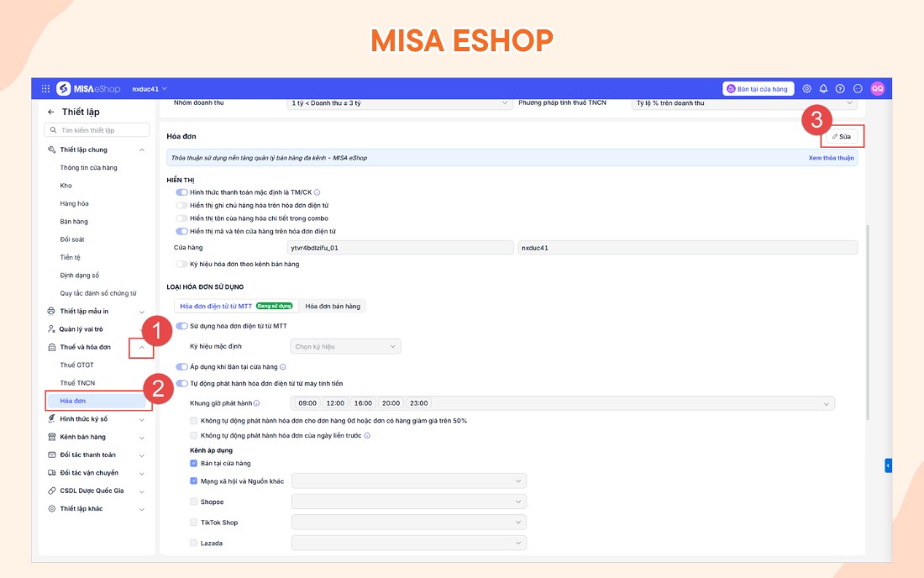This screenshot has height=578, width=924.
Task: Check the Lazada channel box
Action: point(193,543)
